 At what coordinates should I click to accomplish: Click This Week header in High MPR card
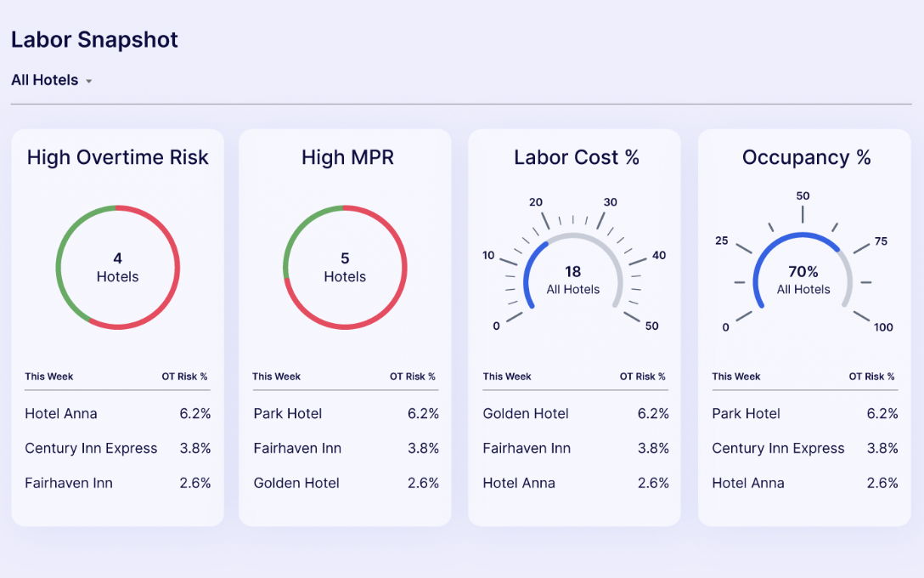277,377
